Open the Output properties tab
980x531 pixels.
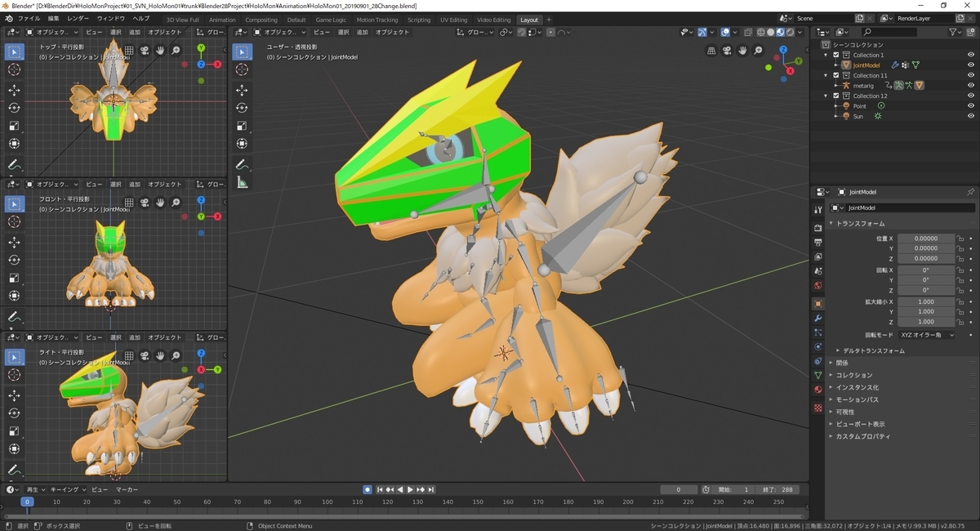818,242
